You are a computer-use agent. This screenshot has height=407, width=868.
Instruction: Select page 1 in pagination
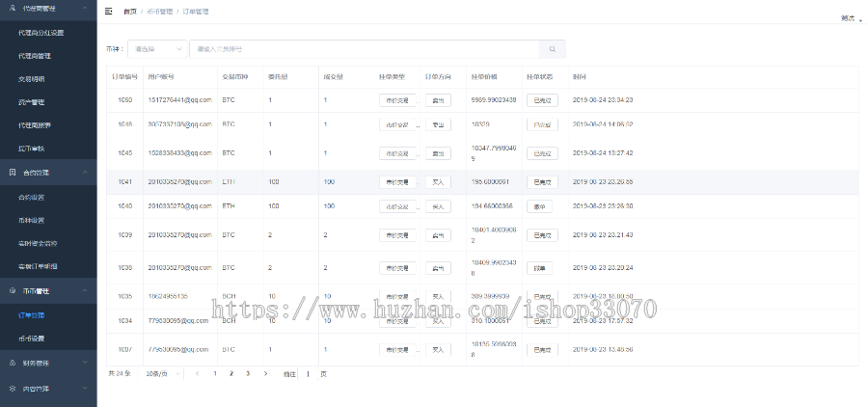215,374
